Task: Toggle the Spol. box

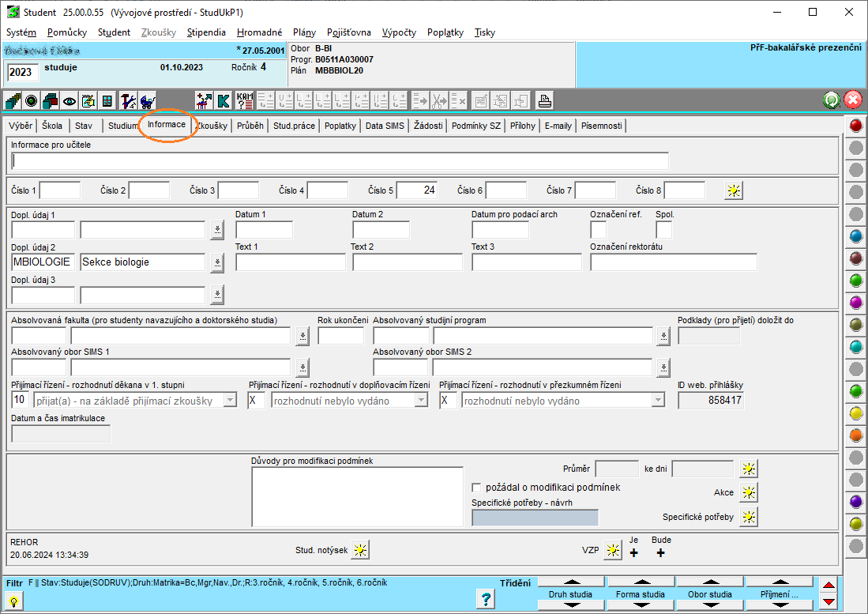Action: (x=663, y=230)
